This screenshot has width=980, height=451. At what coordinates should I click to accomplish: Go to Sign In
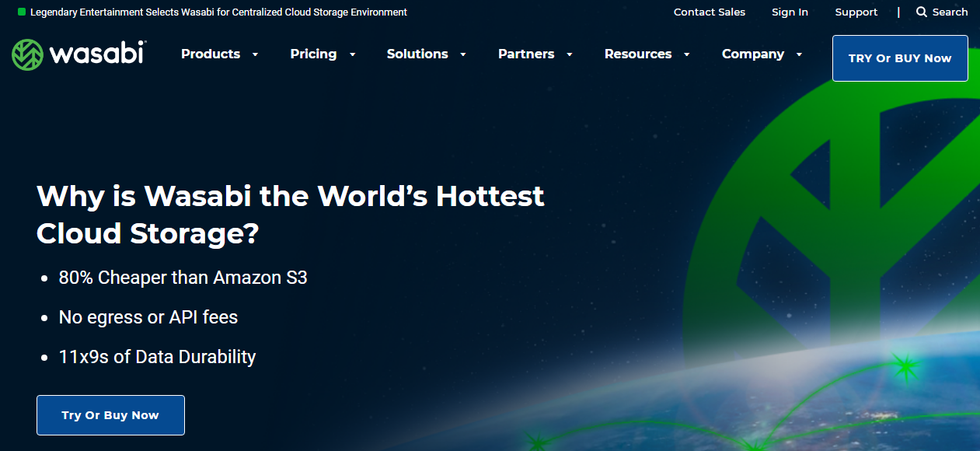(x=790, y=12)
